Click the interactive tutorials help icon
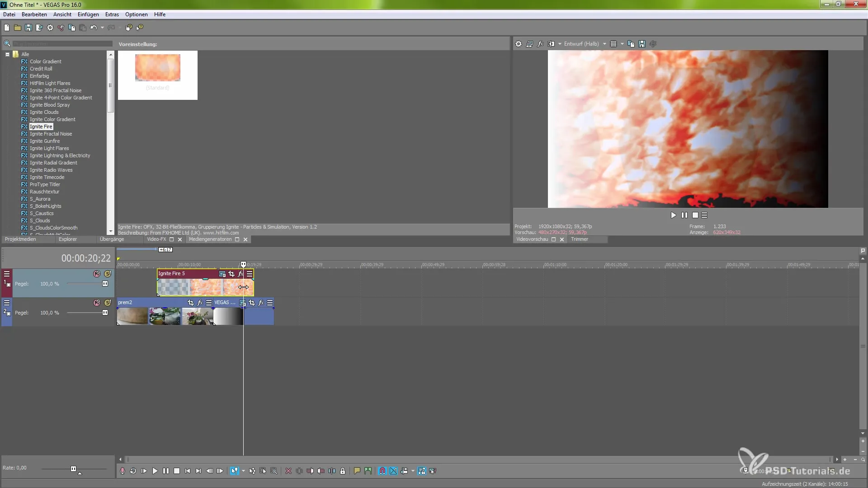This screenshot has width=868, height=488. click(129, 28)
